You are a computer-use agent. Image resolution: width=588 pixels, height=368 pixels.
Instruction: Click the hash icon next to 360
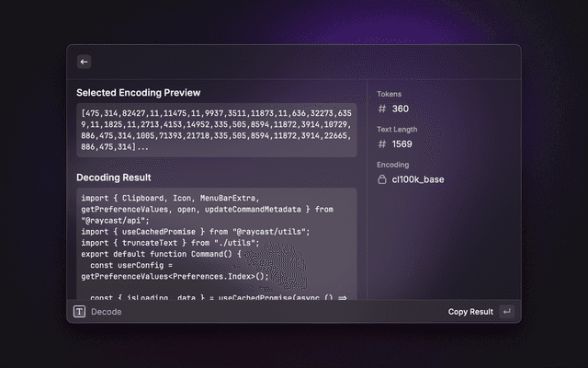coord(382,109)
